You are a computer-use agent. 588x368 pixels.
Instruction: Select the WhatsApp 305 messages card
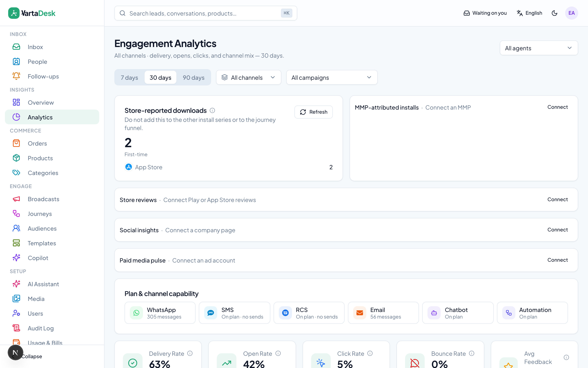160,313
